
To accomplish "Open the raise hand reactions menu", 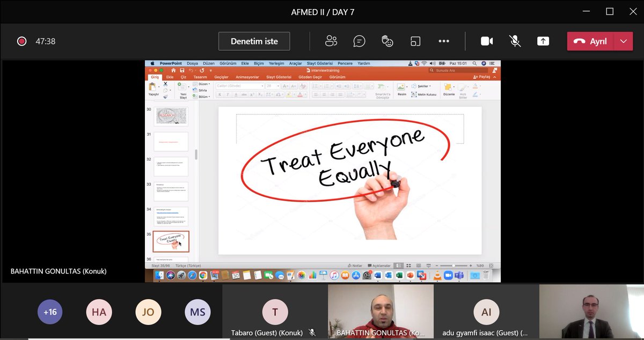I will coord(387,41).
